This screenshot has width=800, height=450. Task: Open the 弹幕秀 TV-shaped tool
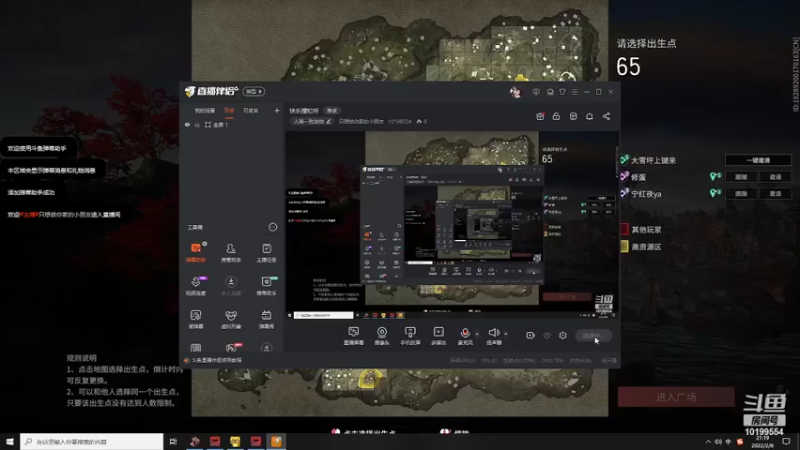[266, 319]
